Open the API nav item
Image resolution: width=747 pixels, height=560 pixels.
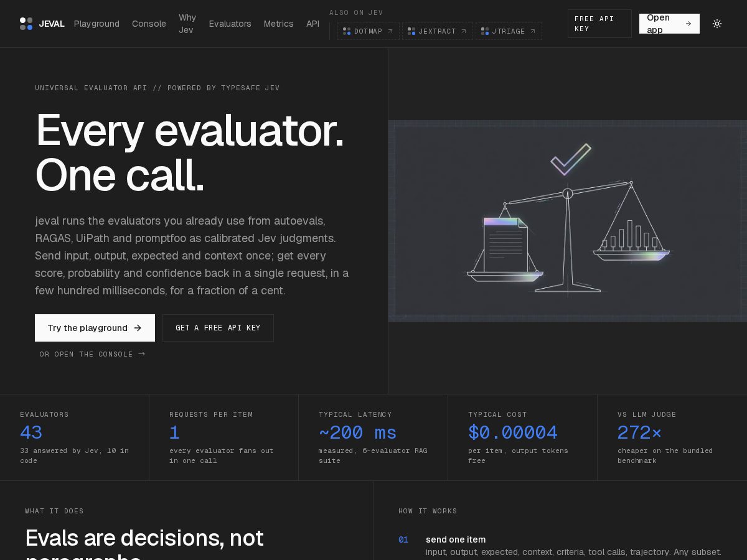(312, 24)
